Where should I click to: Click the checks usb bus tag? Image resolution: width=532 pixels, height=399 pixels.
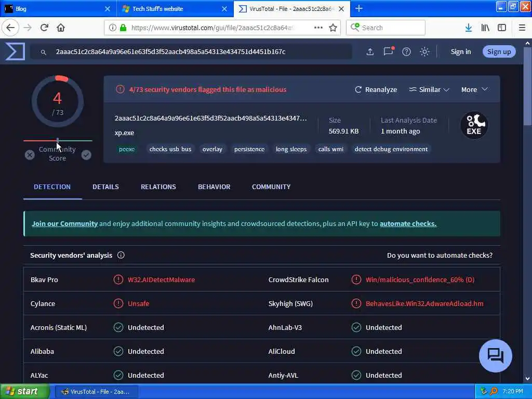click(170, 149)
